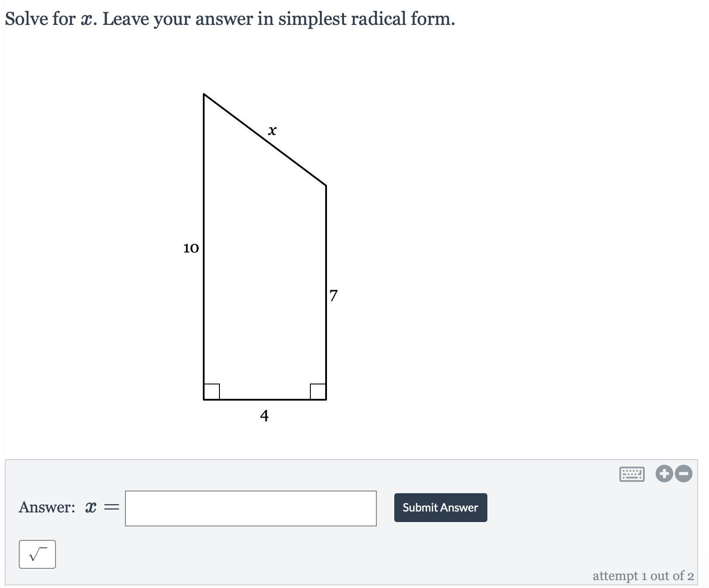Click the top-left vertex of the trapezoid
The height and width of the screenshot is (588, 709).
(204, 94)
